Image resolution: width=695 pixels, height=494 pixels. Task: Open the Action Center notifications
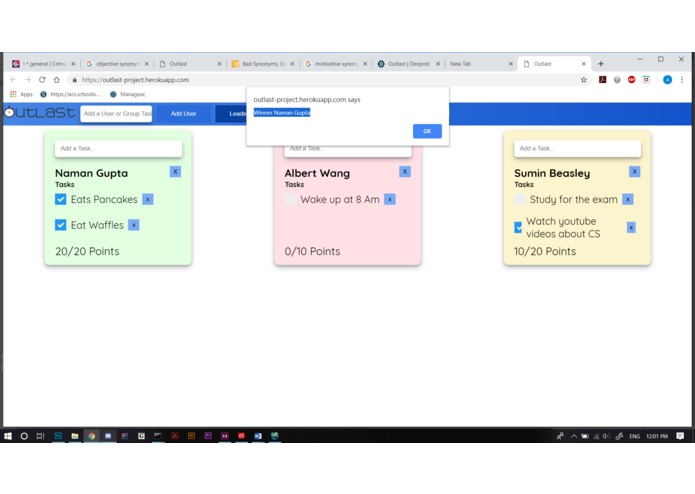click(x=680, y=436)
